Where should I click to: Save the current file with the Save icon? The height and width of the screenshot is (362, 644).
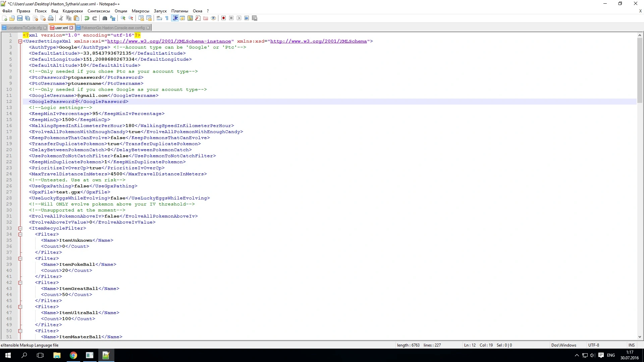coord(20,18)
